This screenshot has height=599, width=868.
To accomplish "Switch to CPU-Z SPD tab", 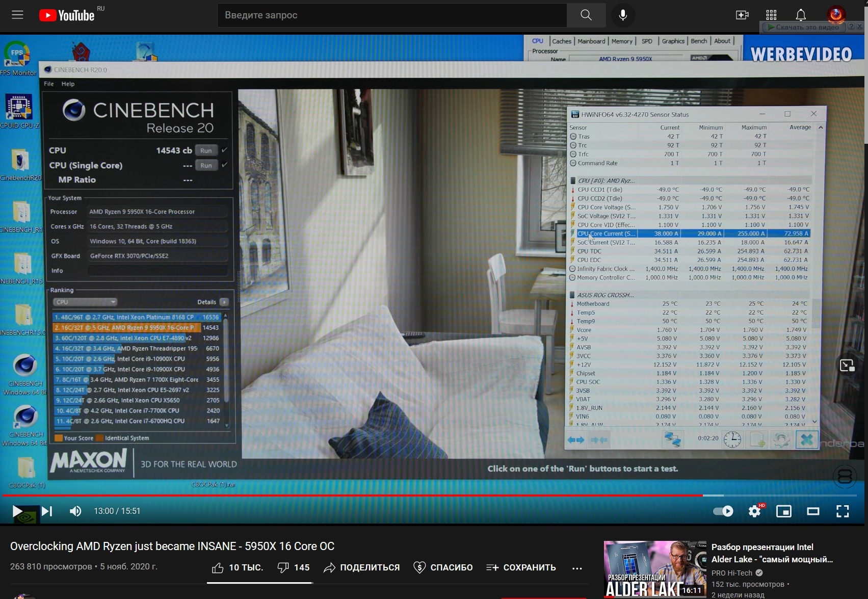I will [x=647, y=41].
